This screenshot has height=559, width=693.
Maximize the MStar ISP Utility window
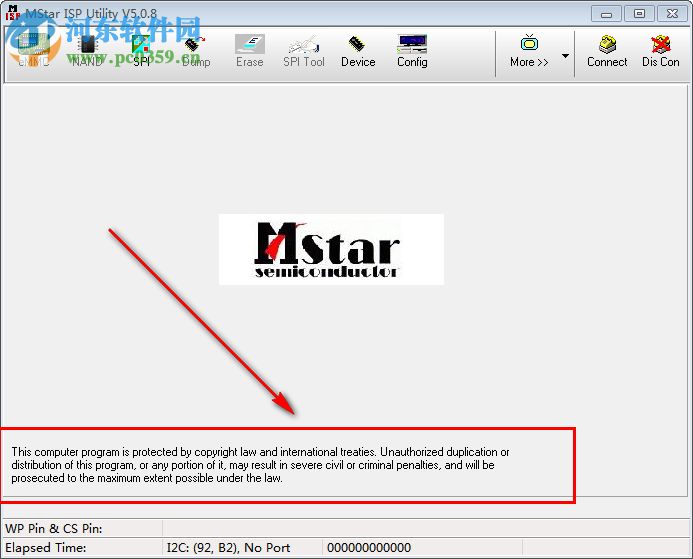639,14
